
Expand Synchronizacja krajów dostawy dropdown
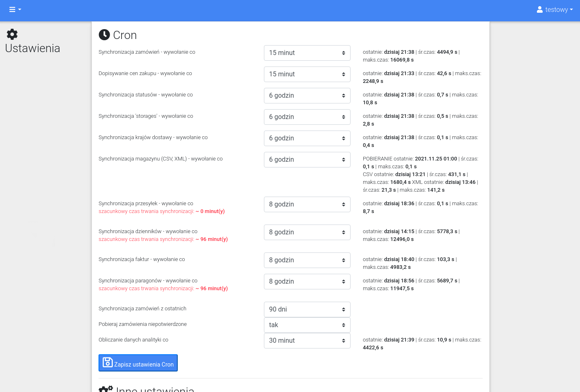click(x=307, y=138)
